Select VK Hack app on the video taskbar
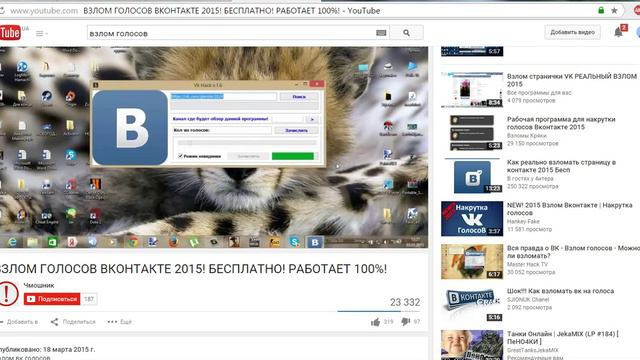This screenshot has width=640, height=360. coord(315,242)
